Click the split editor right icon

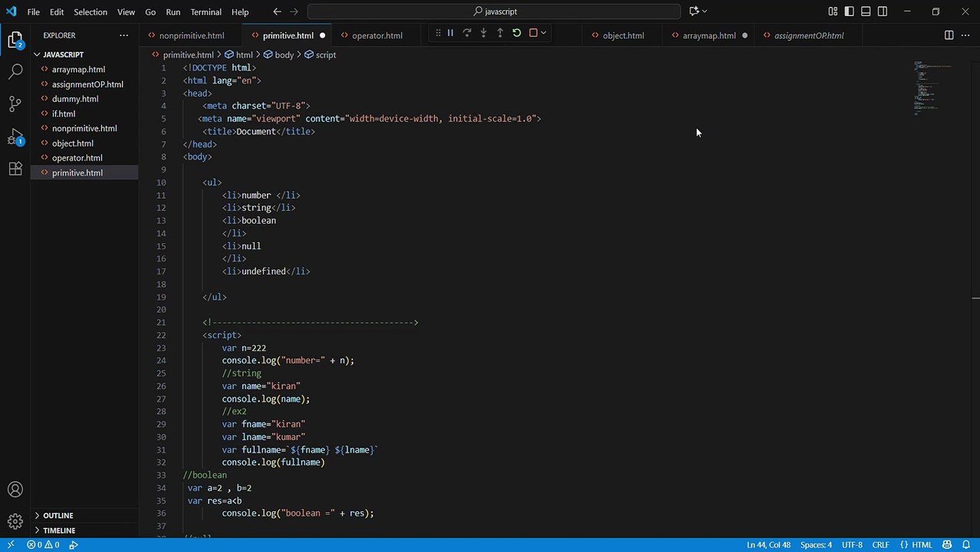[x=949, y=35]
